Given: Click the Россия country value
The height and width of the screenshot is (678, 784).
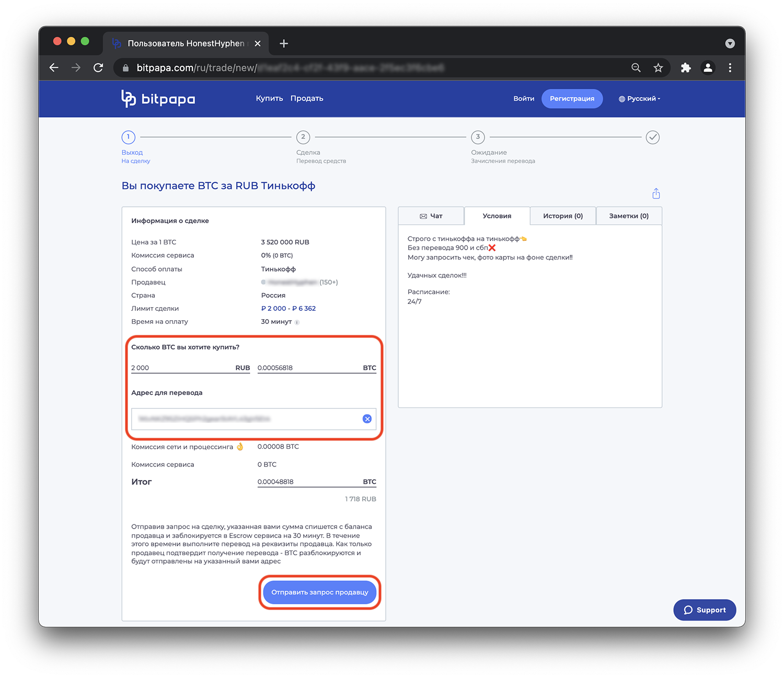Looking at the screenshot, I should [x=273, y=295].
